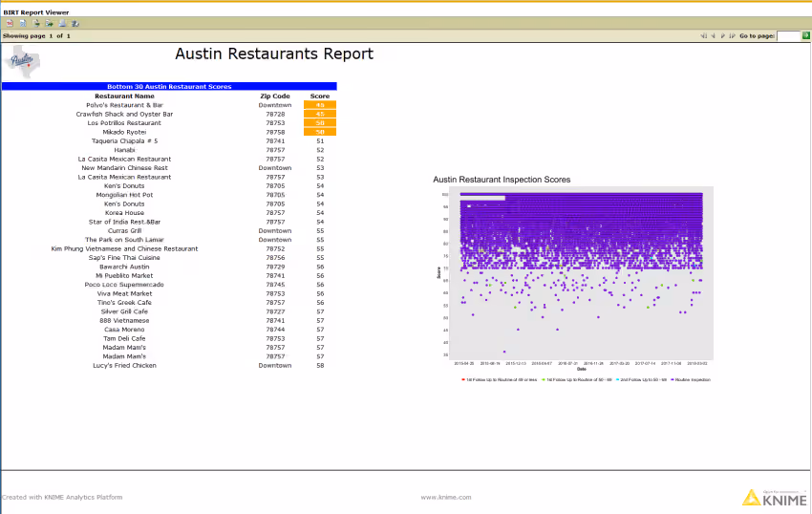Image resolution: width=812 pixels, height=514 pixels.
Task: Click the run report parameters icon
Action: click(x=23, y=23)
